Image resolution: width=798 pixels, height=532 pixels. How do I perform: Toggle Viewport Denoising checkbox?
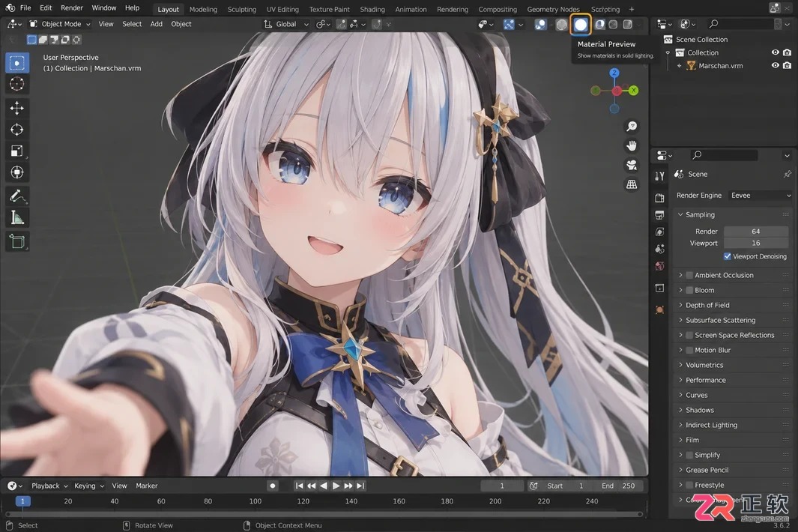tap(728, 256)
